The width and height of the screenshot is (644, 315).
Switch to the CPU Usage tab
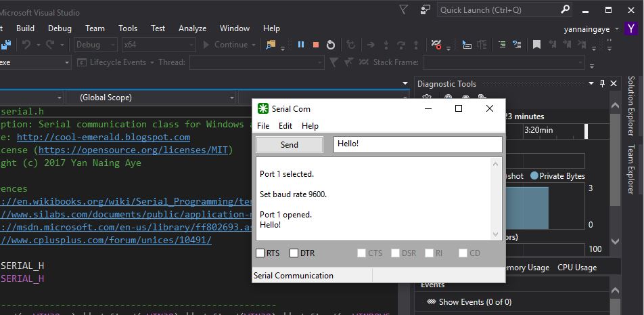(x=577, y=268)
